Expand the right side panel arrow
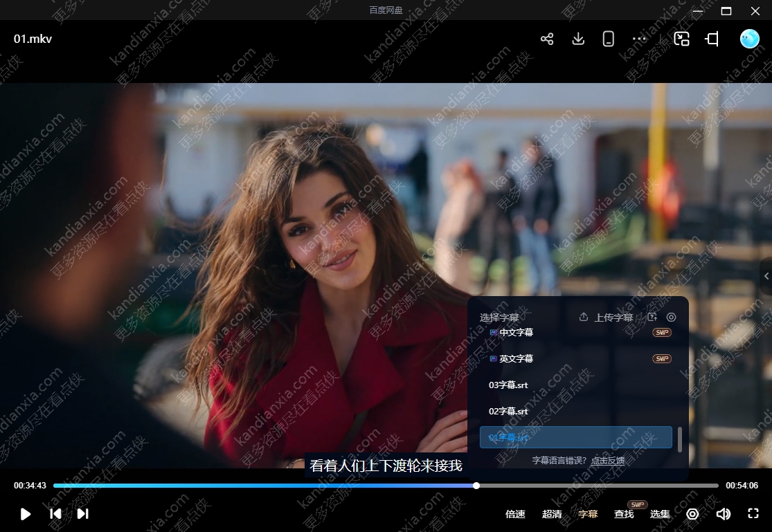The width and height of the screenshot is (772, 532). [x=766, y=277]
